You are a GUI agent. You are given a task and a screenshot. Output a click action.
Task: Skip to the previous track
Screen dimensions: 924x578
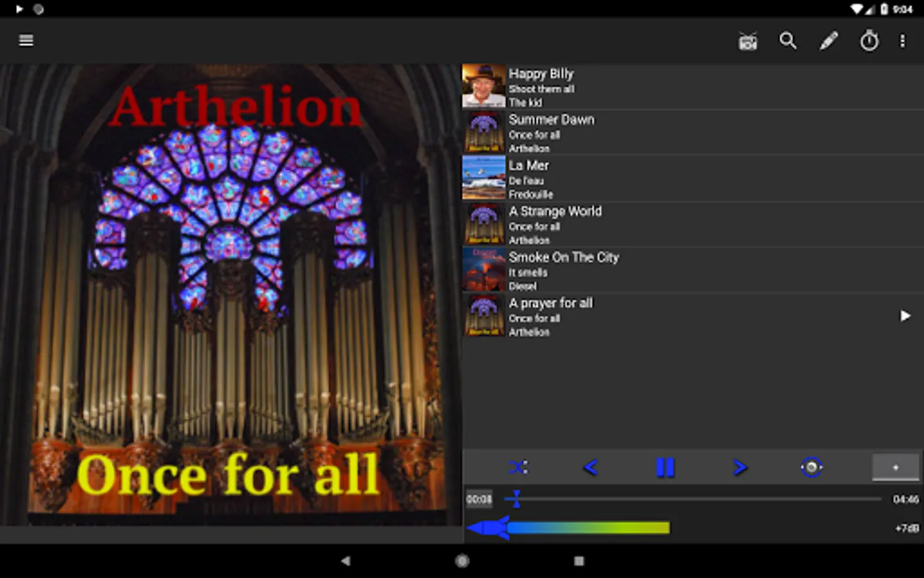(x=590, y=468)
